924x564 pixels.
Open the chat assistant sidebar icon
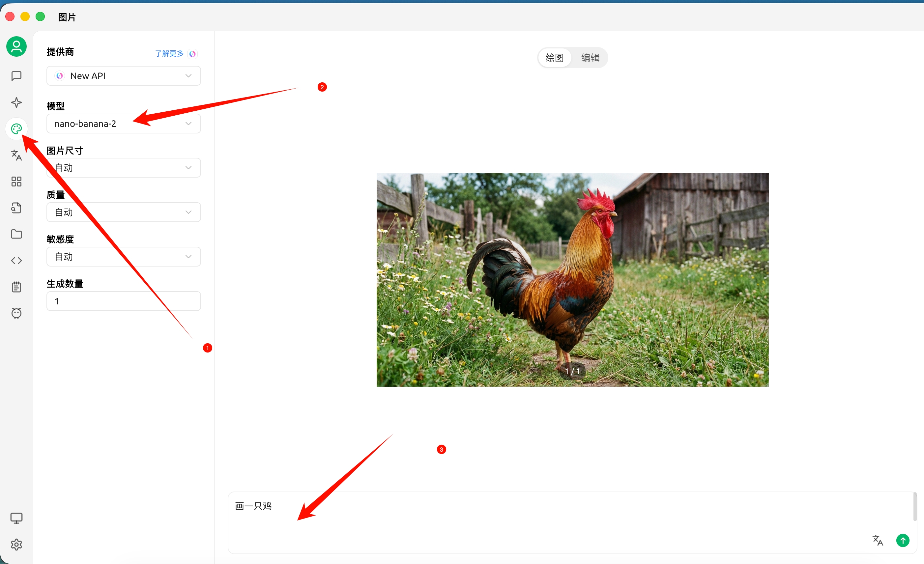(x=16, y=76)
